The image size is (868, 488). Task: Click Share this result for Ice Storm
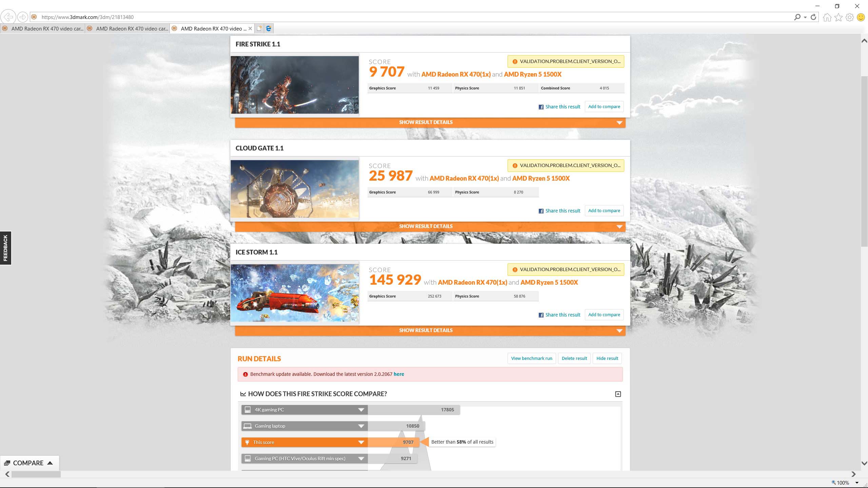click(x=563, y=315)
